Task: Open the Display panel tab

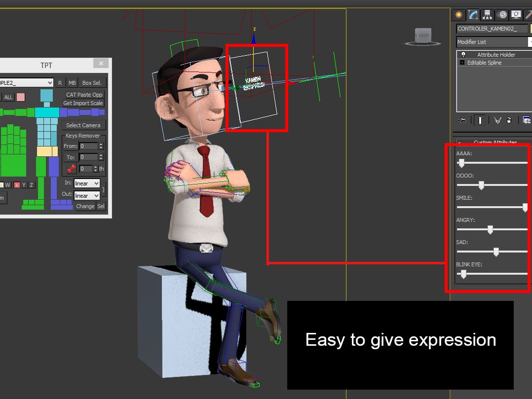Action: coord(516,15)
